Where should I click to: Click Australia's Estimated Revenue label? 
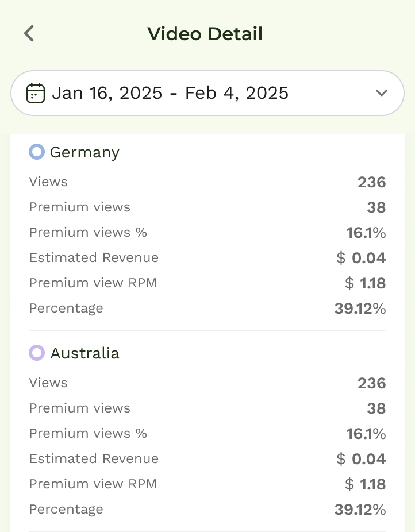[x=94, y=459]
